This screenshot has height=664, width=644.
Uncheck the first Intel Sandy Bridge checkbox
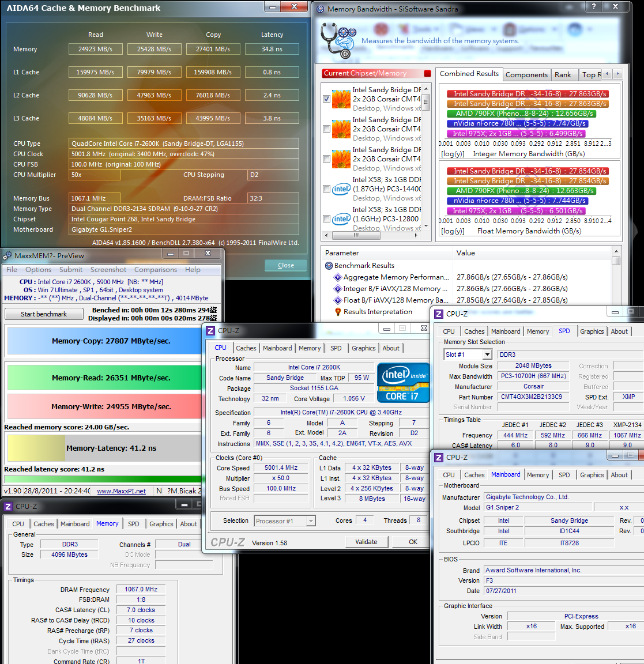click(x=326, y=99)
